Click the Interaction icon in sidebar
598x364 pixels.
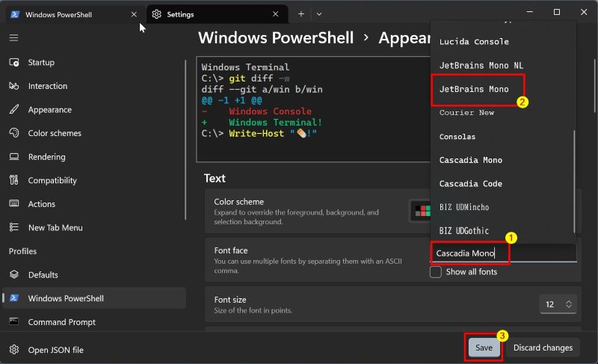click(x=13, y=86)
